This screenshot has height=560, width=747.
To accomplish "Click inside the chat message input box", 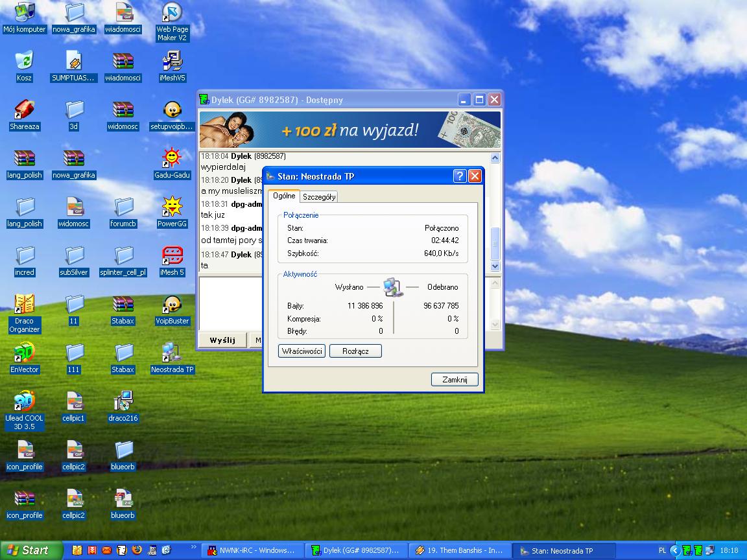I will click(x=231, y=303).
